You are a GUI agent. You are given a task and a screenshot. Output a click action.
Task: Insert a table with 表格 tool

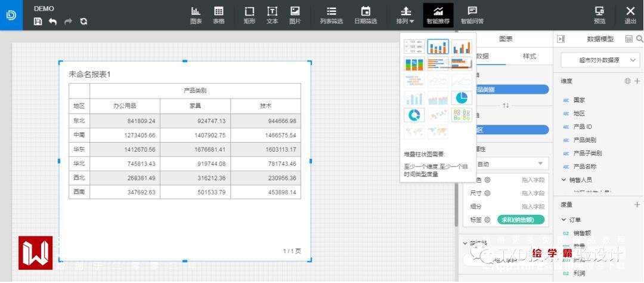click(218, 15)
